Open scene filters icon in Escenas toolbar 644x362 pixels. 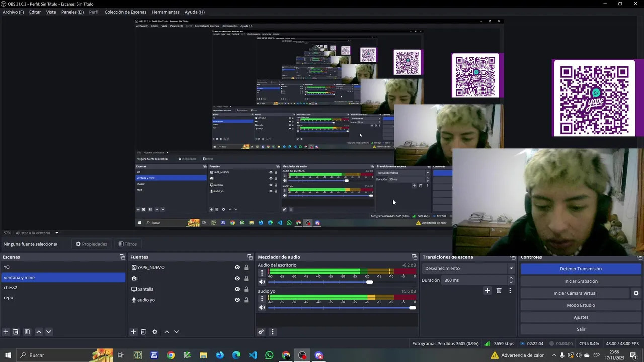(x=27, y=332)
